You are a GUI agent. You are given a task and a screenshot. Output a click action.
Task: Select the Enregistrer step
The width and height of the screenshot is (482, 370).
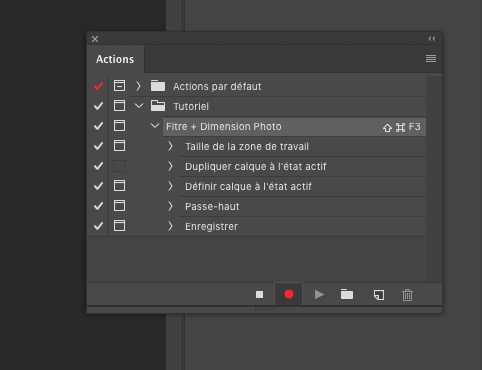(x=211, y=227)
